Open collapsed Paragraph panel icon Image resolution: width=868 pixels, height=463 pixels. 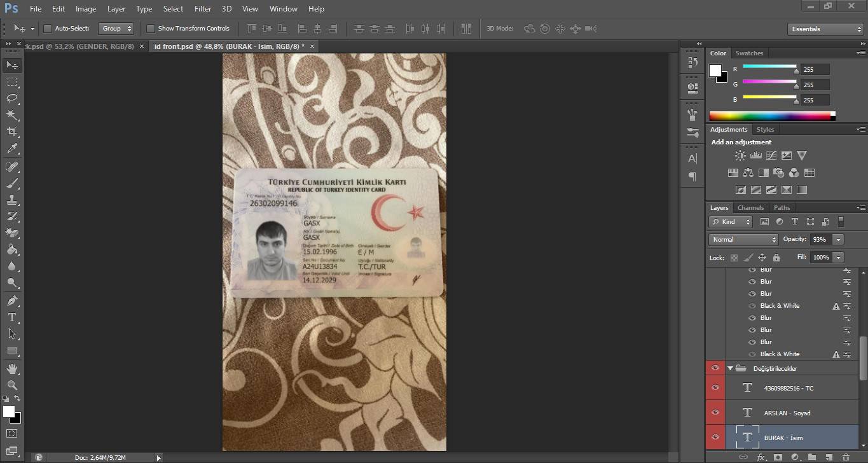[x=692, y=177]
